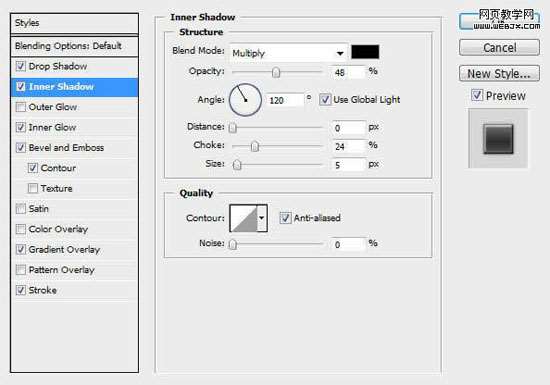Click the Size slider handle
This screenshot has width=550, height=385.
(x=237, y=164)
